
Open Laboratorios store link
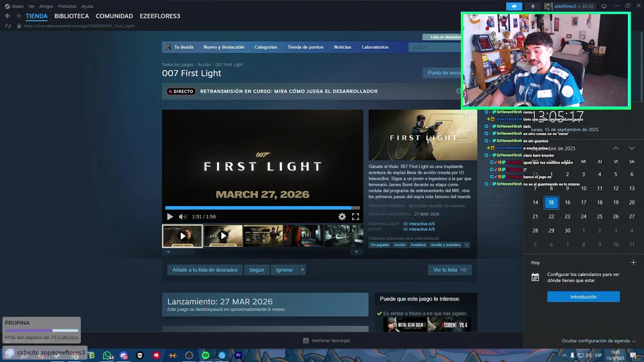tap(375, 47)
